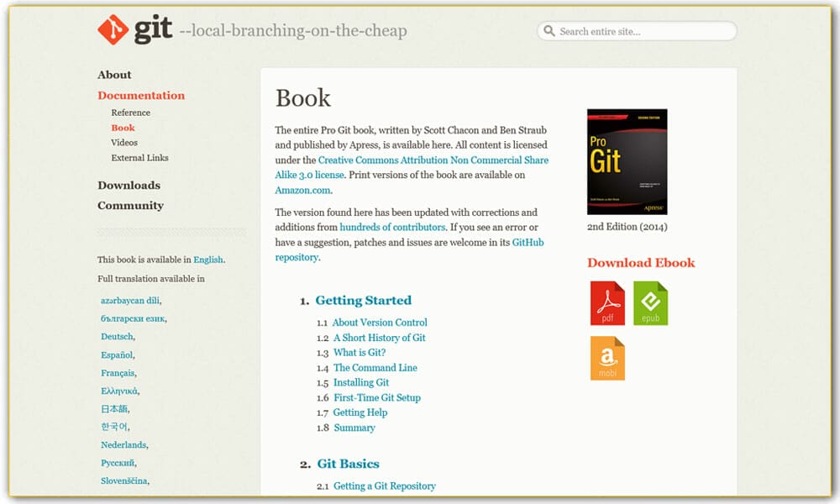The height and width of the screenshot is (504, 840).
Task: Open the PDF ebook download icon
Action: (606, 304)
